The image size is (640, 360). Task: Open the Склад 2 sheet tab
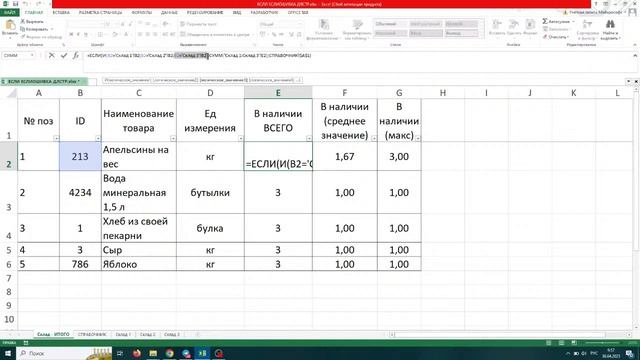coord(148,334)
